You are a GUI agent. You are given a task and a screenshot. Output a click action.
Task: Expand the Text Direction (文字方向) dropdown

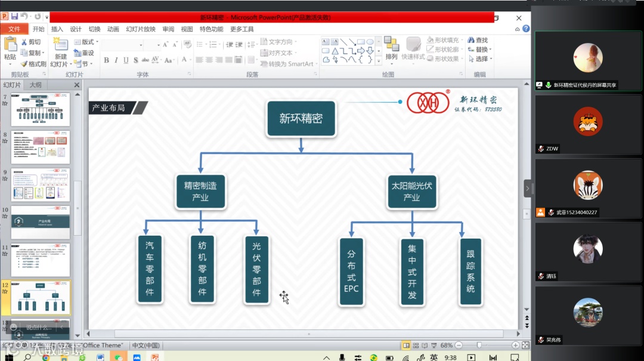pos(278,42)
